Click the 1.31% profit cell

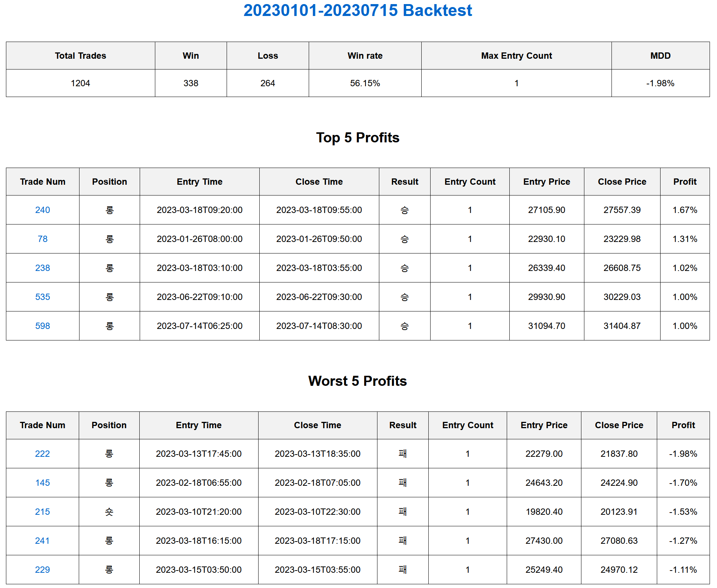685,239
